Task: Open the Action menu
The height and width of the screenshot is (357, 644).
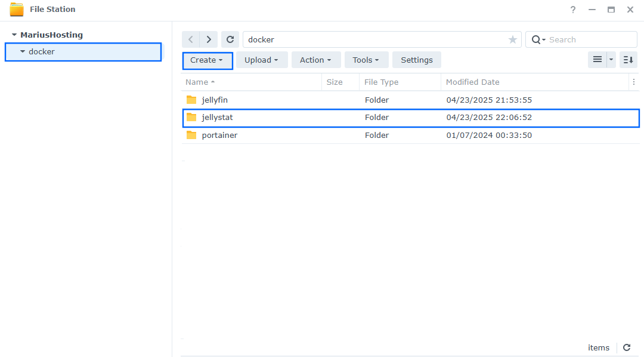Action: 316,60
